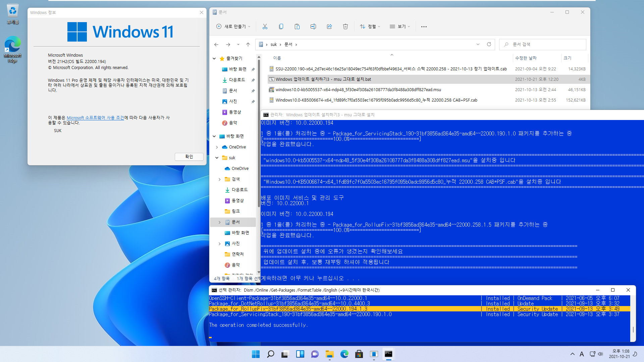Click the Rename icon in Explorer toolbar
Screen dimensions: 644x362
click(313, 26)
